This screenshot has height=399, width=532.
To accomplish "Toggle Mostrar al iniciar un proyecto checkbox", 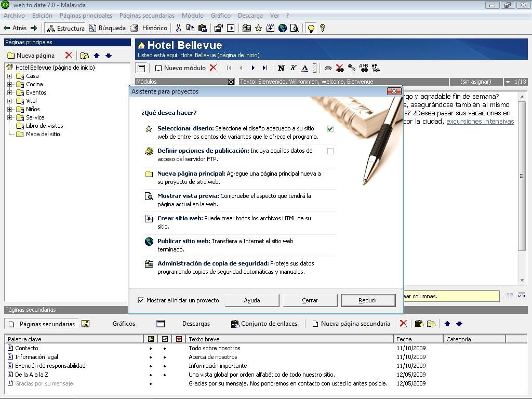I will (x=141, y=300).
